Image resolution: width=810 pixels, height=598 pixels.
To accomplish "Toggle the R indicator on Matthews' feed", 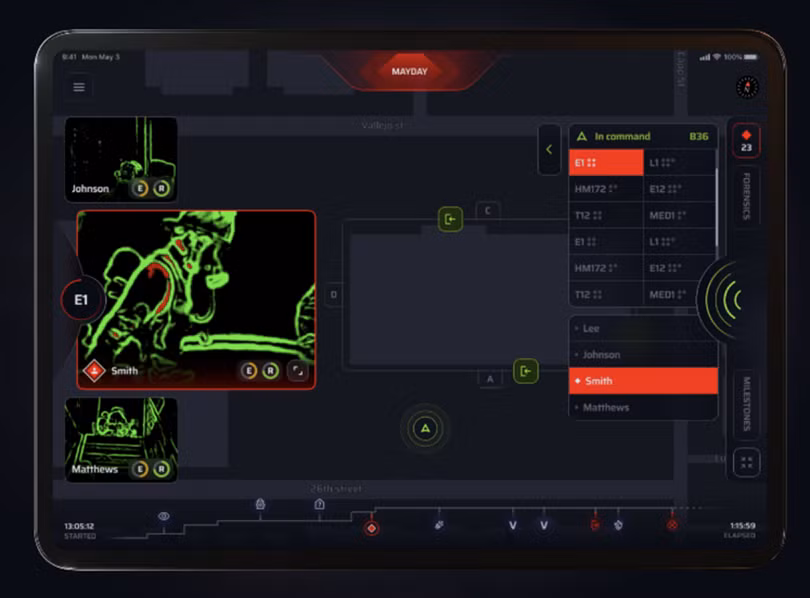I will pyautogui.click(x=161, y=468).
